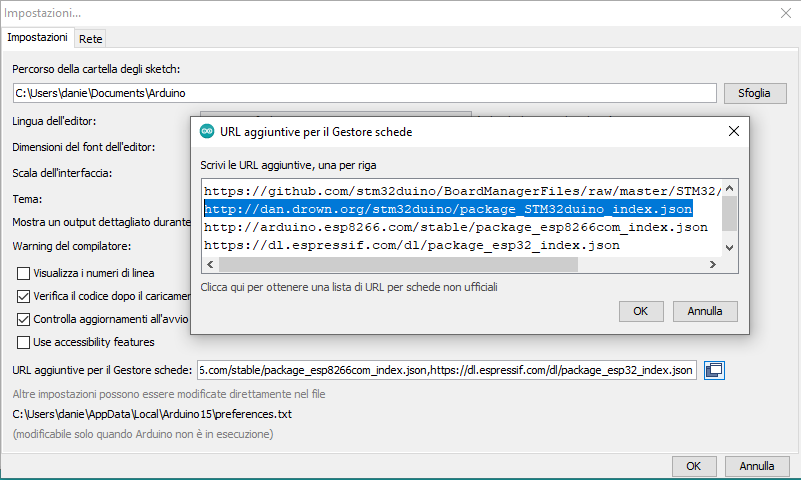Enable Visualizza i numeri di linea
801x480 pixels.
(24, 273)
